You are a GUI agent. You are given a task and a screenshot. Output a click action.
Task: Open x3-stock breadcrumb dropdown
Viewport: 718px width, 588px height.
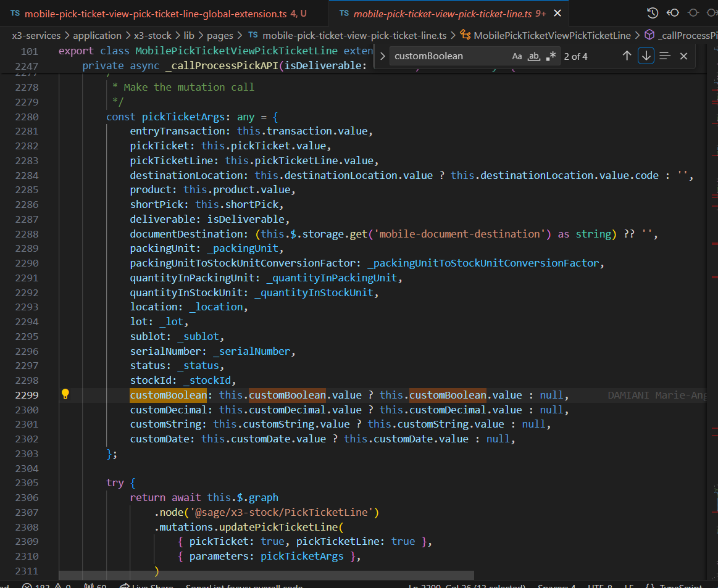pos(152,35)
